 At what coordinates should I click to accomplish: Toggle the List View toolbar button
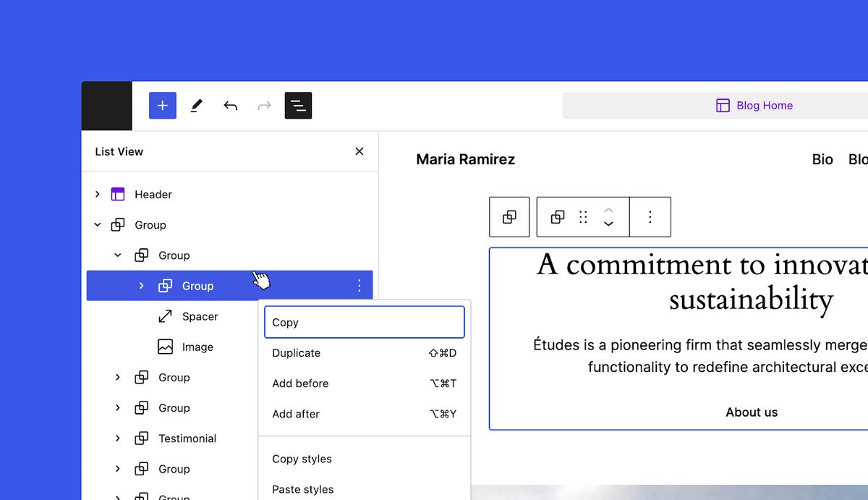(298, 106)
